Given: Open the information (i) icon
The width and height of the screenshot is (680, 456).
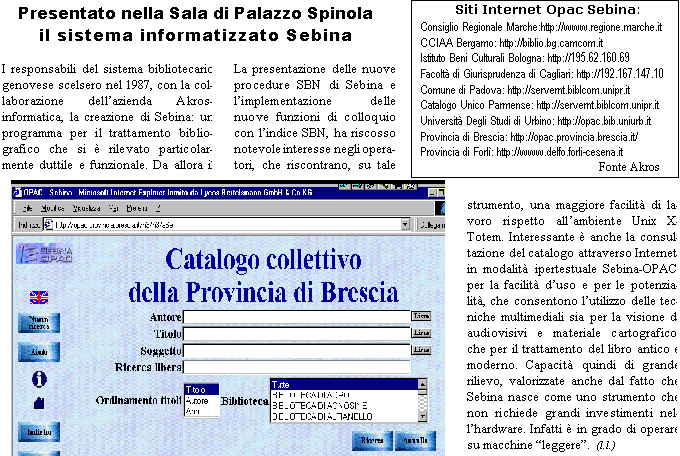Looking at the screenshot, I should (x=39, y=379).
